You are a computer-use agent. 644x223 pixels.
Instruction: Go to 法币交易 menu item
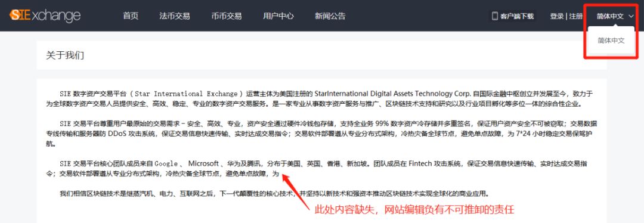tap(175, 16)
